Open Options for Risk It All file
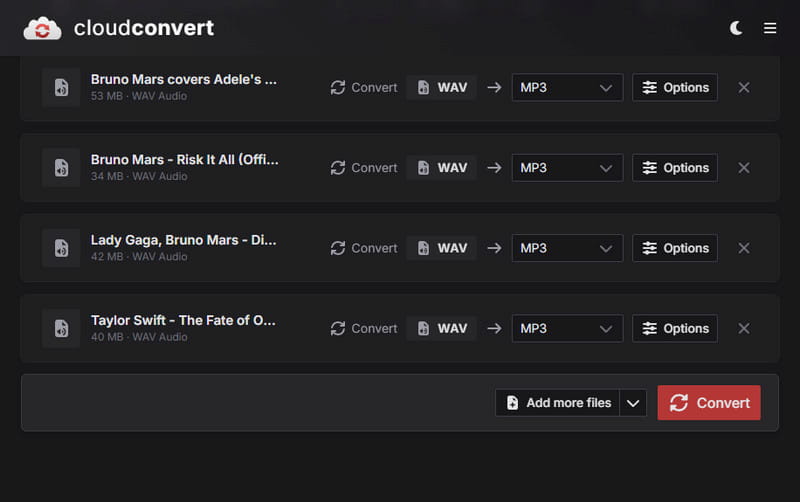The height and width of the screenshot is (502, 800). [x=675, y=167]
